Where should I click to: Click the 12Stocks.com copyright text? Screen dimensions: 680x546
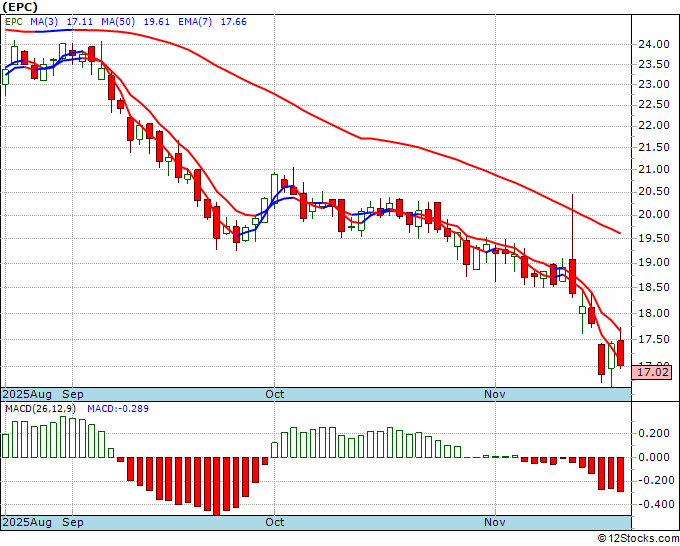coord(638,538)
